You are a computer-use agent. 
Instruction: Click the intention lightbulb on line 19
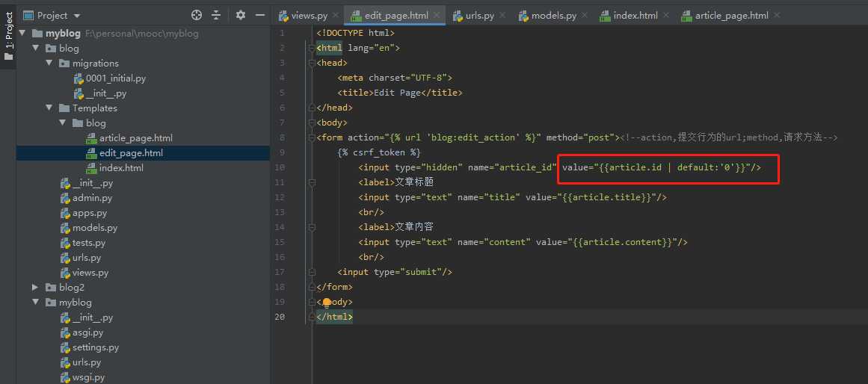327,302
